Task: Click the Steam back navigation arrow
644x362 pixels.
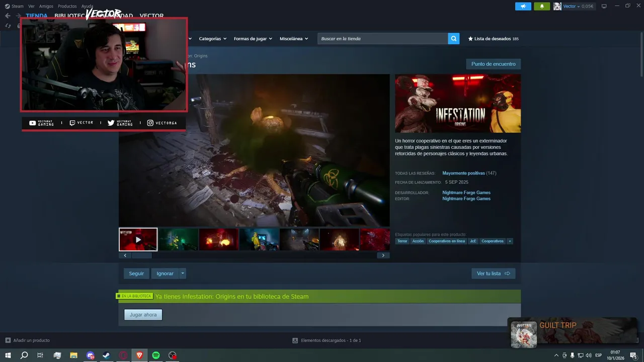Action: click(x=8, y=16)
